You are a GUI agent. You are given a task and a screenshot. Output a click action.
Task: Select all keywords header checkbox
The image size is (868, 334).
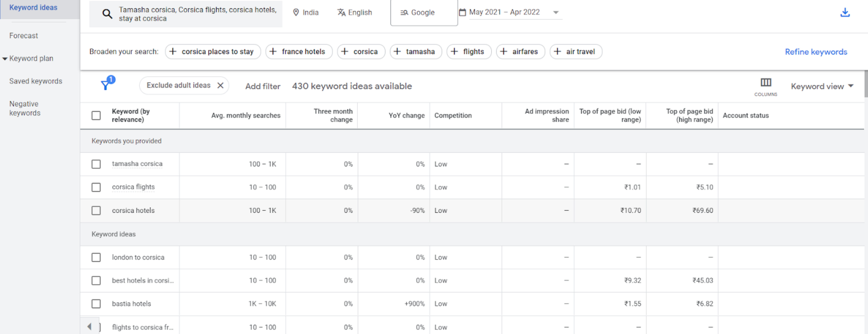[x=96, y=116]
